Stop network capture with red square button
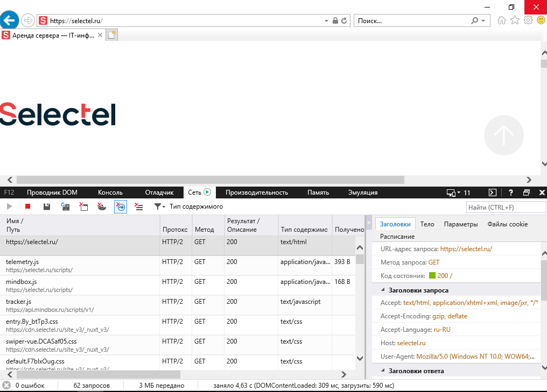Viewport: 547px width, 392px height. pyautogui.click(x=28, y=206)
